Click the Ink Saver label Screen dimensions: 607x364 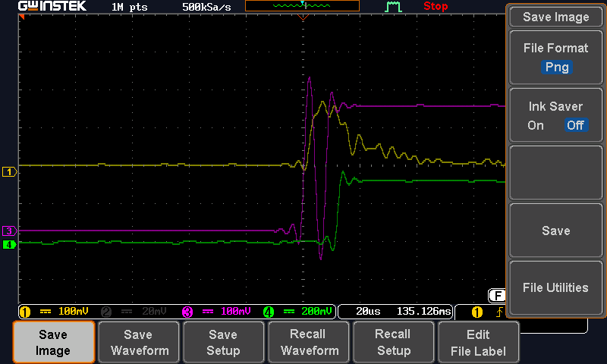(555, 106)
